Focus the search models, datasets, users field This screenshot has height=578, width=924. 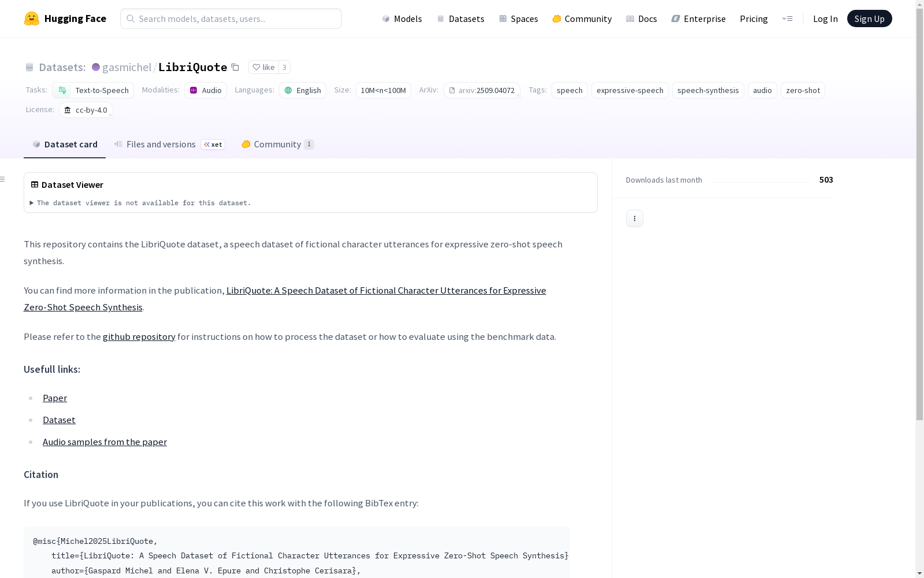(231, 18)
